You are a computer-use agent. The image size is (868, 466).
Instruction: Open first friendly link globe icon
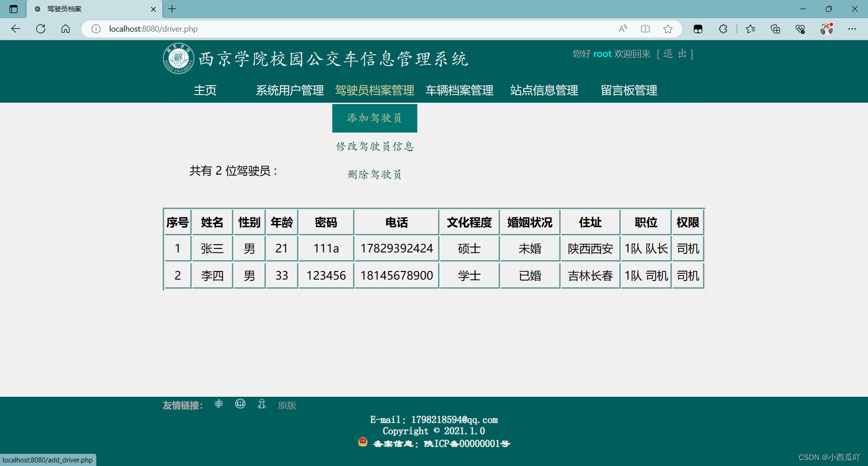coord(219,404)
